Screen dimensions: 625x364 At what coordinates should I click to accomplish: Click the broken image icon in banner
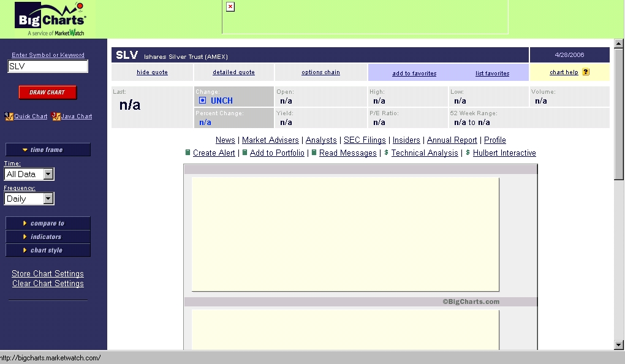click(x=230, y=7)
